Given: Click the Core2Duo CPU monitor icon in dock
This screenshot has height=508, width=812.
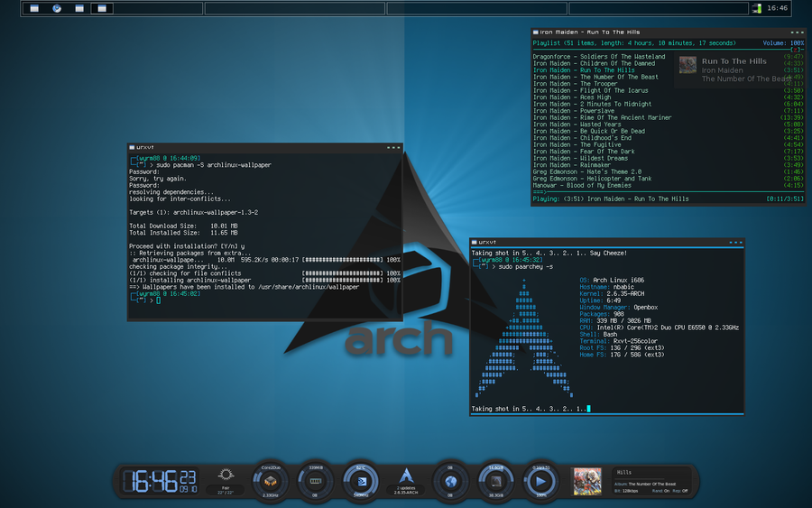Looking at the screenshot, I should 270,482.
